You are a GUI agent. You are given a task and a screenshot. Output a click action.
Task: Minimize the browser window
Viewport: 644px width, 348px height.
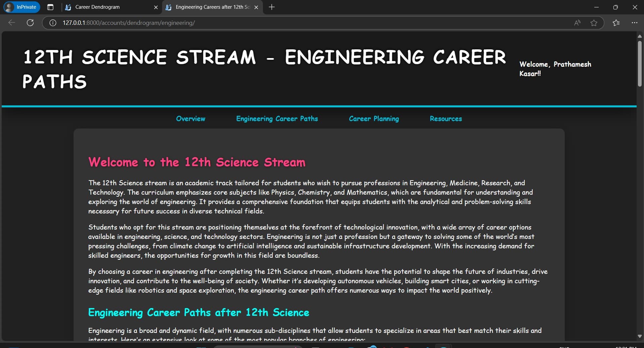[x=596, y=7]
